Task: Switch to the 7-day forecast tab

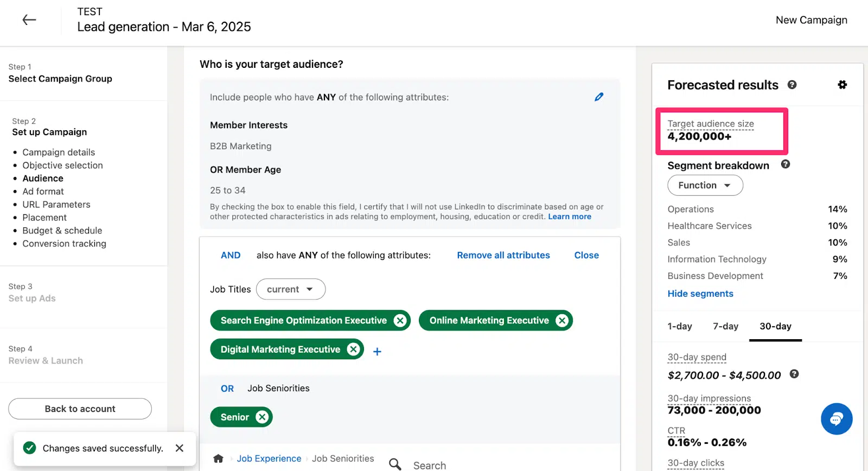Action: click(x=726, y=327)
